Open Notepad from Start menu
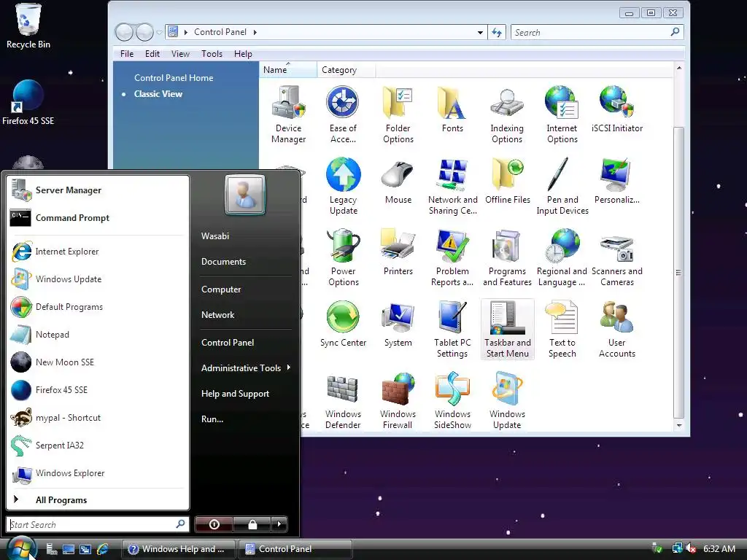The image size is (747, 560). 98,334
